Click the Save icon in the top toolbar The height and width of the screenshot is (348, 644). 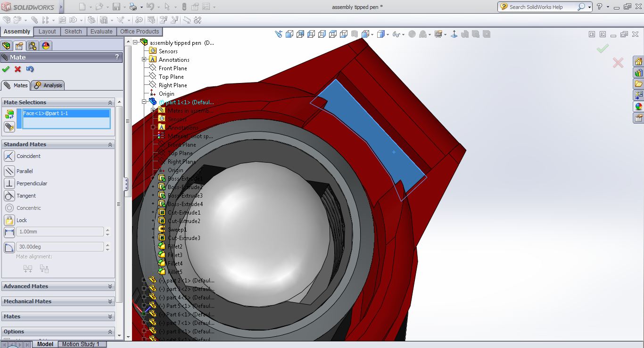116,7
